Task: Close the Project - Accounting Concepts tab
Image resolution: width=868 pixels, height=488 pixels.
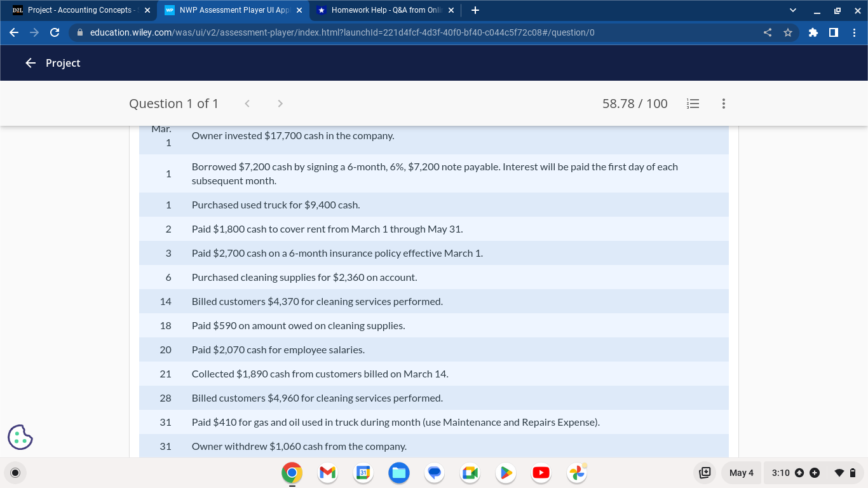Action: [x=147, y=10]
